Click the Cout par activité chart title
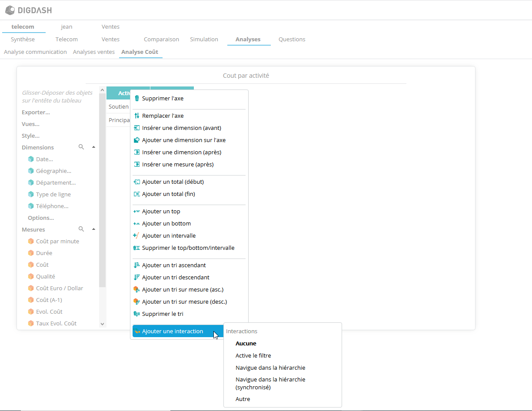This screenshot has width=532, height=411. pyautogui.click(x=246, y=75)
